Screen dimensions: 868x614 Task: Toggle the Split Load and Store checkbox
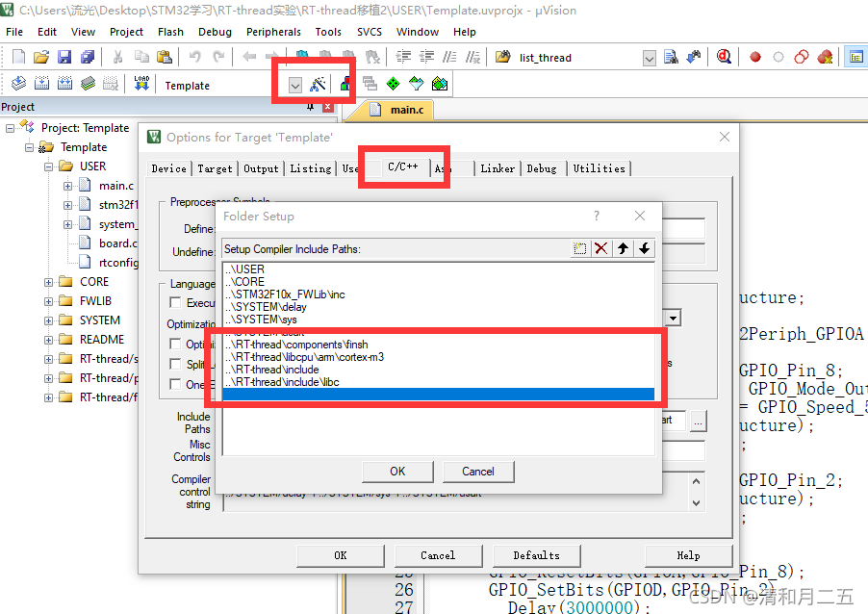point(175,364)
